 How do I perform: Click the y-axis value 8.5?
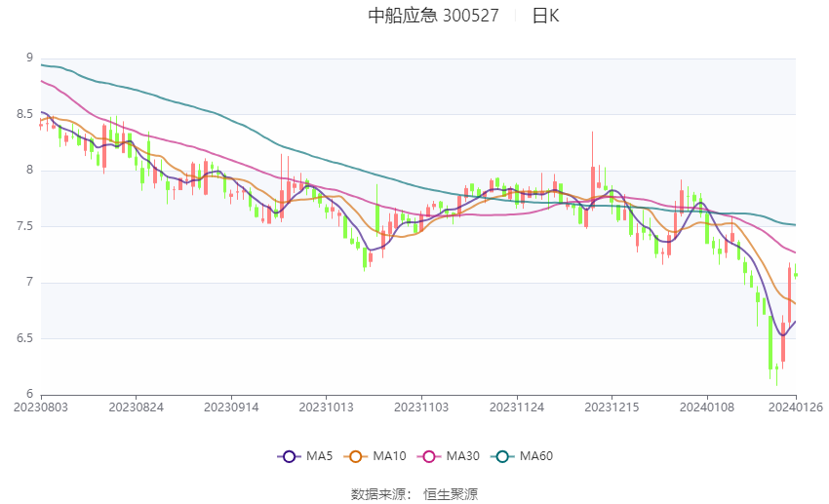click(x=24, y=114)
